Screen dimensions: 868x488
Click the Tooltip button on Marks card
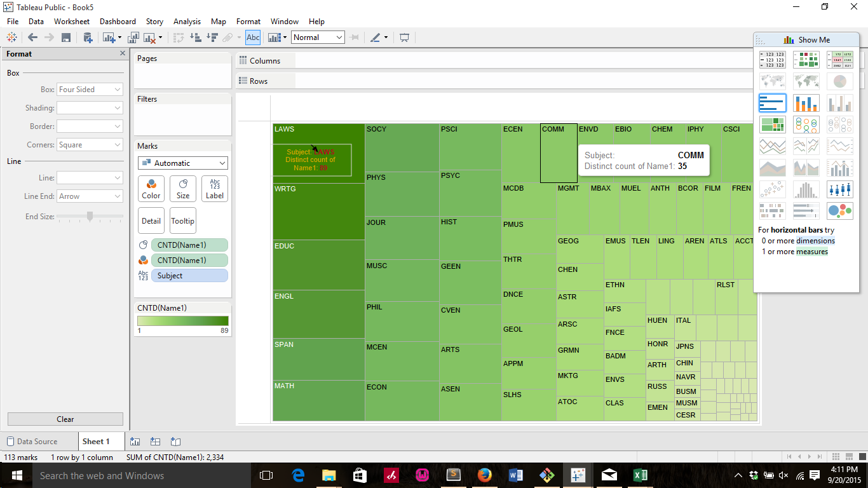[183, 220]
